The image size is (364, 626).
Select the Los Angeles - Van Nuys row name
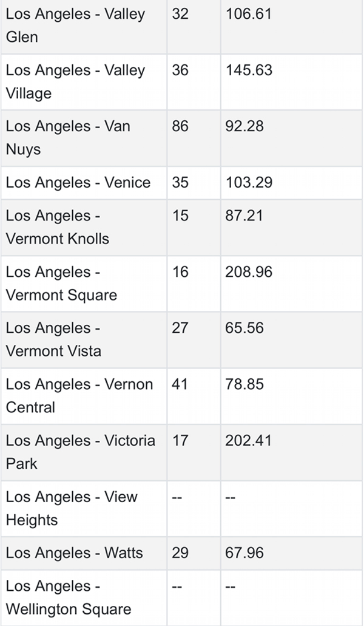(84, 138)
